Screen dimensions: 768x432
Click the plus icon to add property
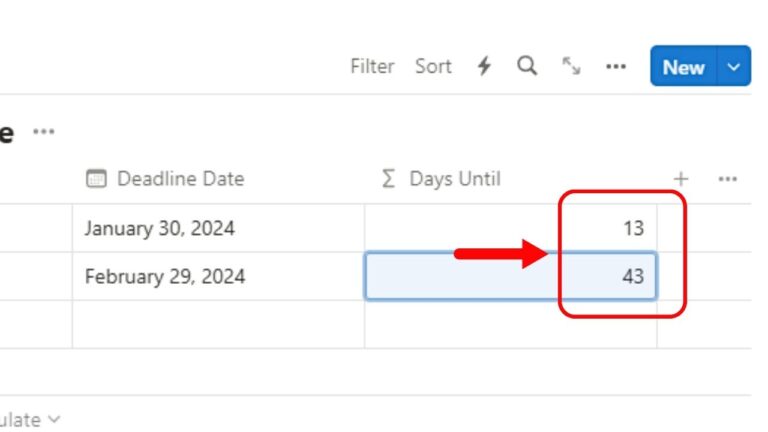681,179
